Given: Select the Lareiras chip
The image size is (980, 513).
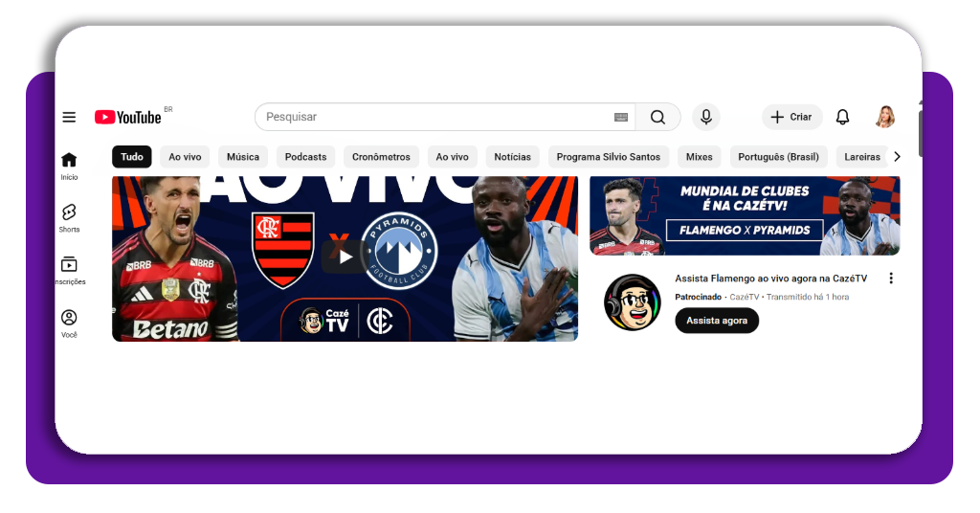Looking at the screenshot, I should tap(862, 157).
